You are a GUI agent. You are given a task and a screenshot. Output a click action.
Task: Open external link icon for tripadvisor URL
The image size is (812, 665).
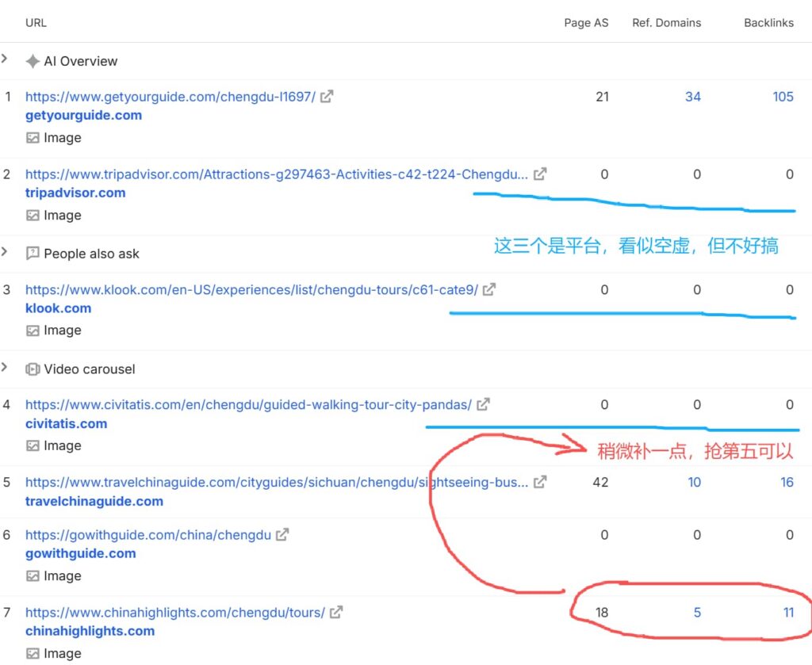[539, 174]
